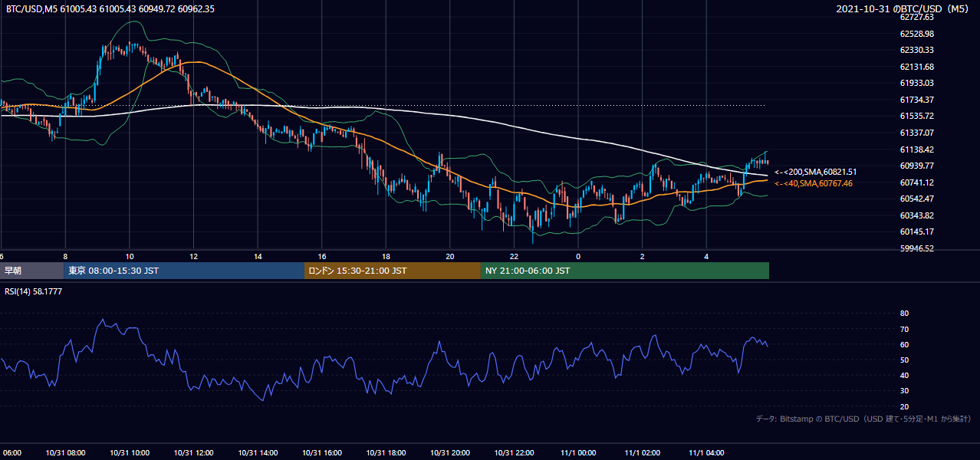Click the 10/31 14:00 time axis label

tap(258, 452)
